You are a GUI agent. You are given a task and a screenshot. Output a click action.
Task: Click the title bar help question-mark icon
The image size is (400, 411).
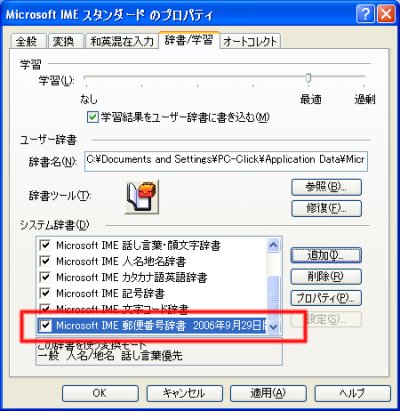[x=366, y=15]
